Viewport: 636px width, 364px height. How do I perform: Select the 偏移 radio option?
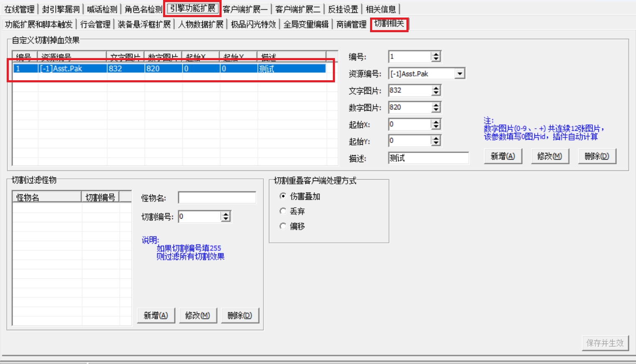coord(283,226)
